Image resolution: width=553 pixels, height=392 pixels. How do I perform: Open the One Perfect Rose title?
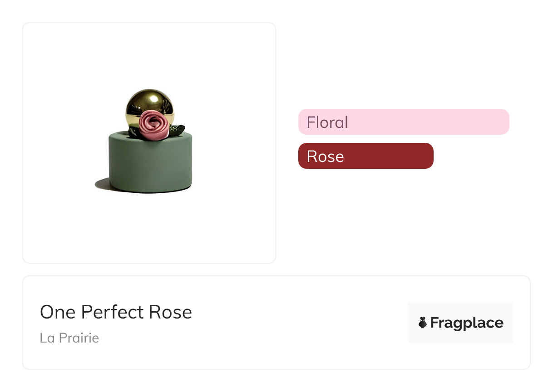click(116, 312)
